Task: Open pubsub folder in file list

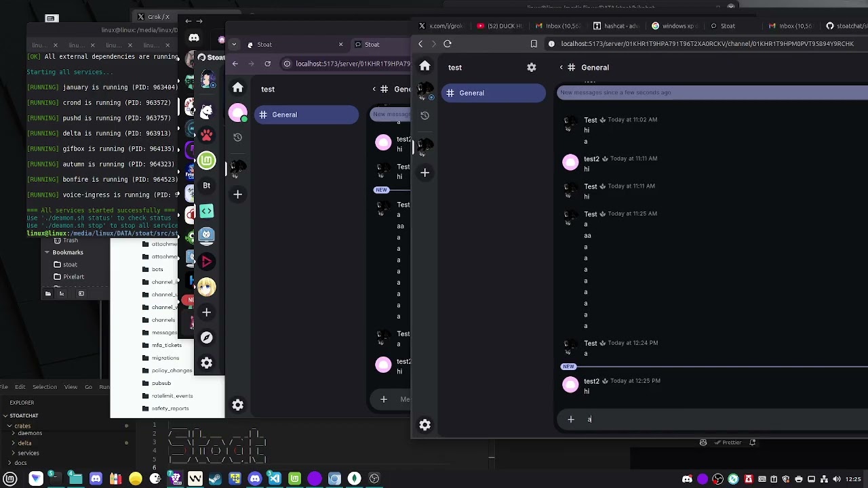Action: pyautogui.click(x=161, y=383)
